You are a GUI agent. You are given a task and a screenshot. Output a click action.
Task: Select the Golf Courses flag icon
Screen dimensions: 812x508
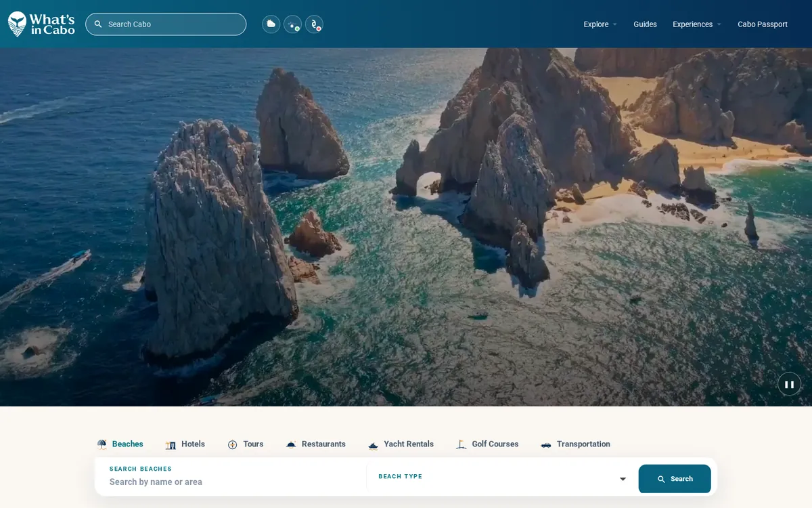461,445
